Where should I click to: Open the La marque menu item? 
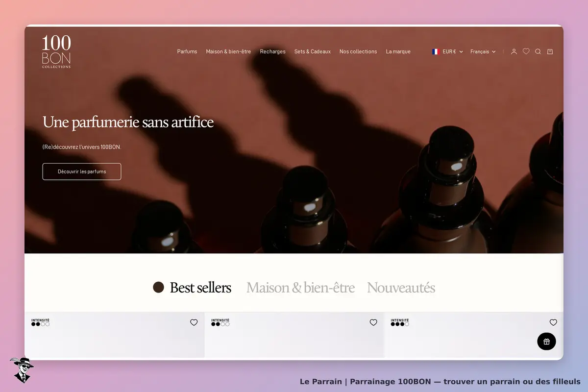pos(398,51)
